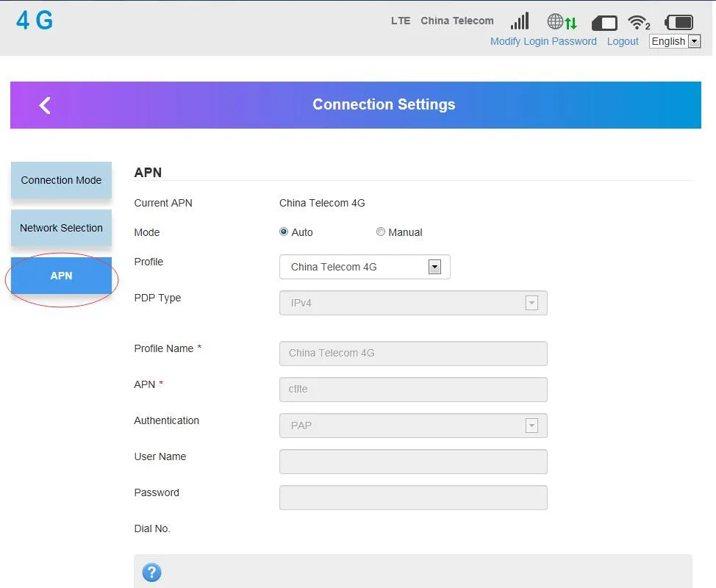Open the PDP Type IPv4 dropdown
The image size is (716, 588).
(413, 303)
